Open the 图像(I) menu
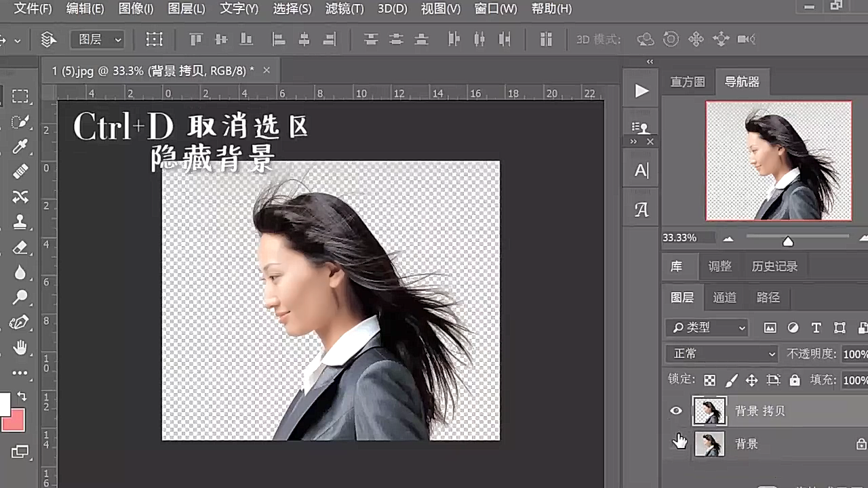Image resolution: width=868 pixels, height=488 pixels. [x=136, y=9]
